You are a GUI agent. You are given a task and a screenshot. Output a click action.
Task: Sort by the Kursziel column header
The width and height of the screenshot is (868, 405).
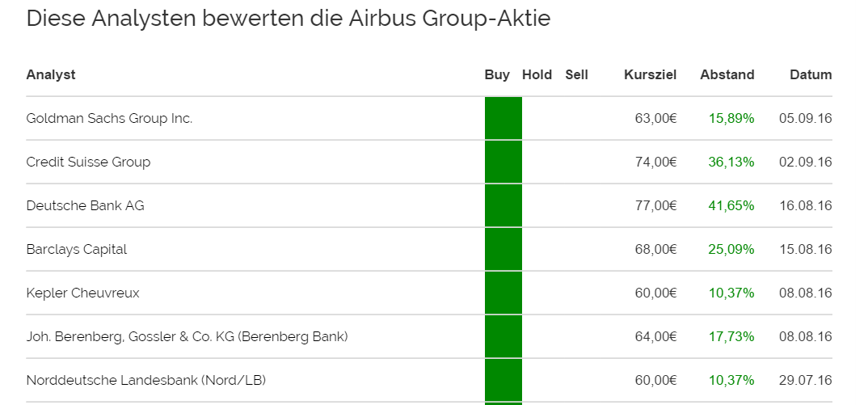(650, 75)
